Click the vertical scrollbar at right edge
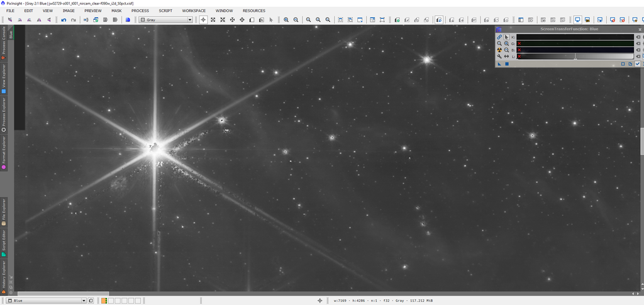This screenshot has height=305, width=644. point(642,141)
